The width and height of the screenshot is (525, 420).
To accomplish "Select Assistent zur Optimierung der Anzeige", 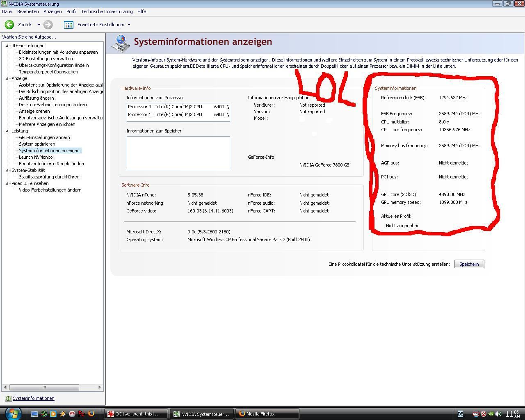I will (x=61, y=85).
